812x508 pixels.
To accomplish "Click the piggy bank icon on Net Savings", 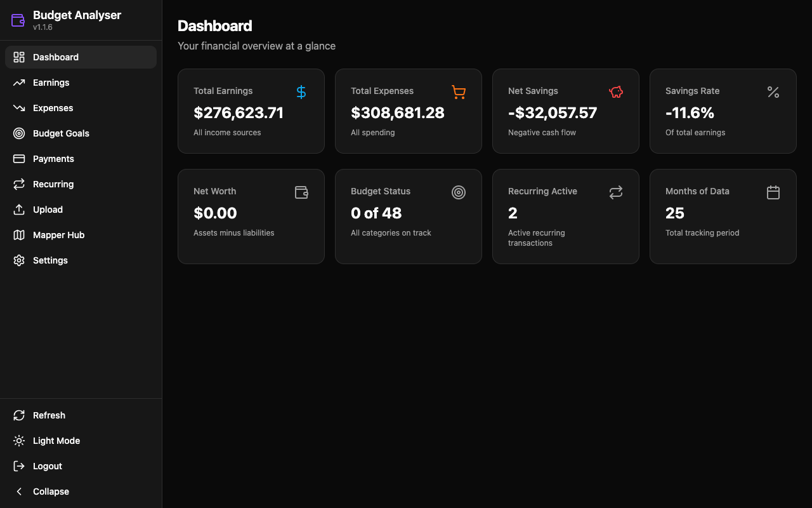I will point(615,92).
